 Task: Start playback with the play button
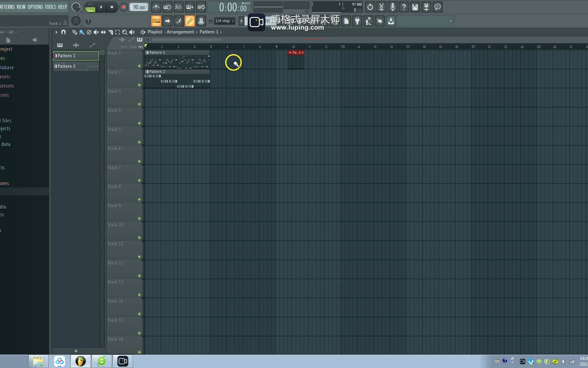coord(101,7)
